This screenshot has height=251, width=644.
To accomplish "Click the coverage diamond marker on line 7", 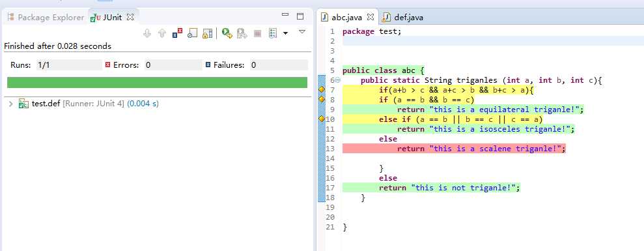I will tap(322, 89).
